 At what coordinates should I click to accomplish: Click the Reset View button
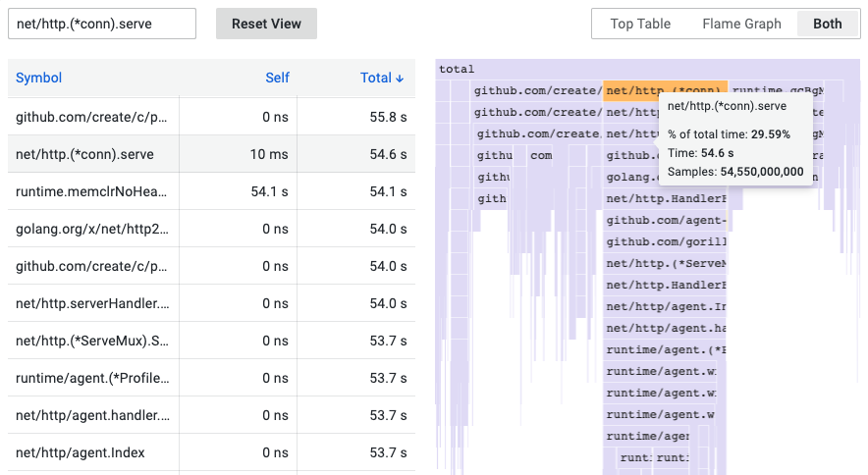coord(266,24)
